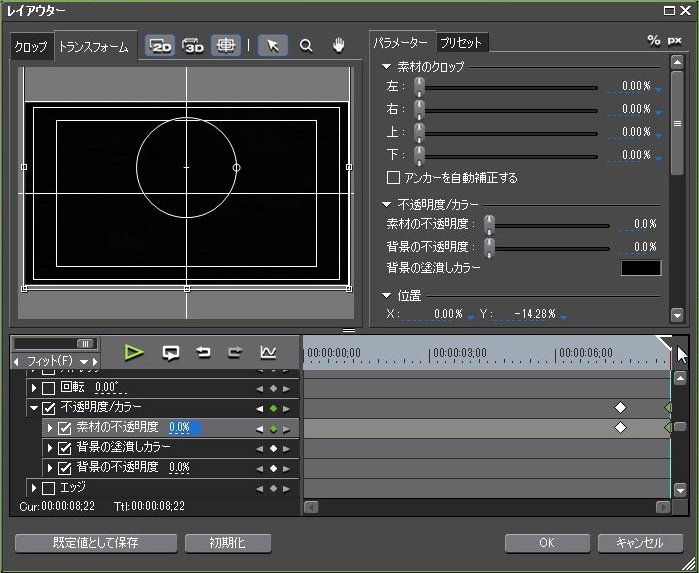Toggle the guide display icon
This screenshot has height=573, width=699.
click(x=226, y=45)
